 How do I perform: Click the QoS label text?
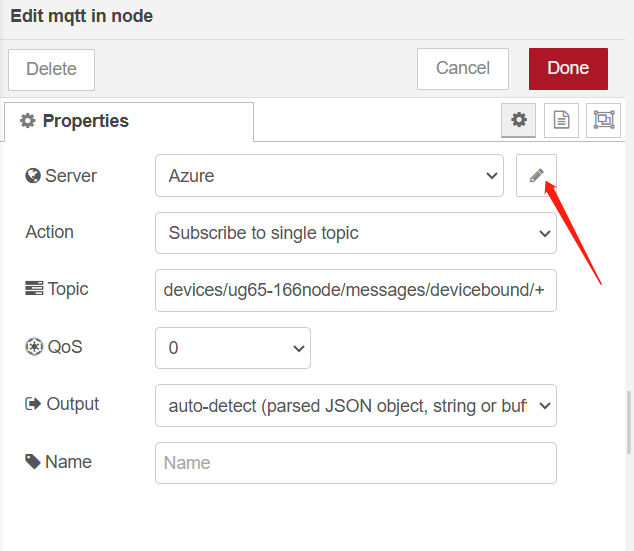click(x=65, y=347)
